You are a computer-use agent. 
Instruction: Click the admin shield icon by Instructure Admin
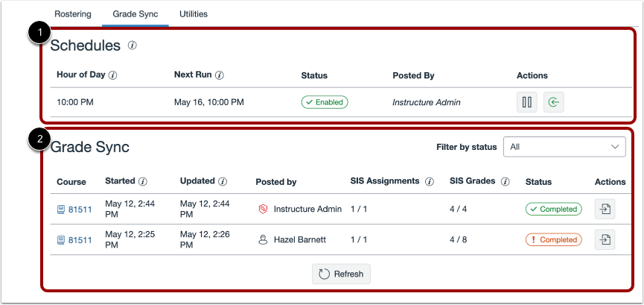[x=263, y=209]
